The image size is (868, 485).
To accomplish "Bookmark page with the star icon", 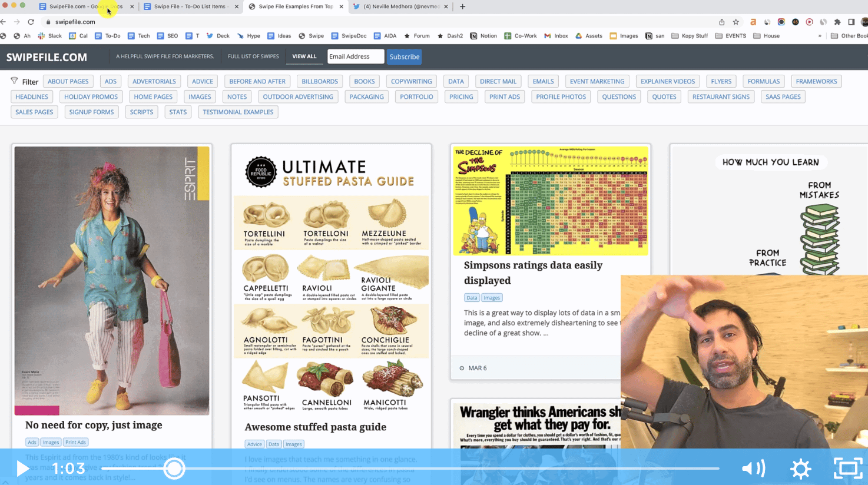I will (736, 22).
